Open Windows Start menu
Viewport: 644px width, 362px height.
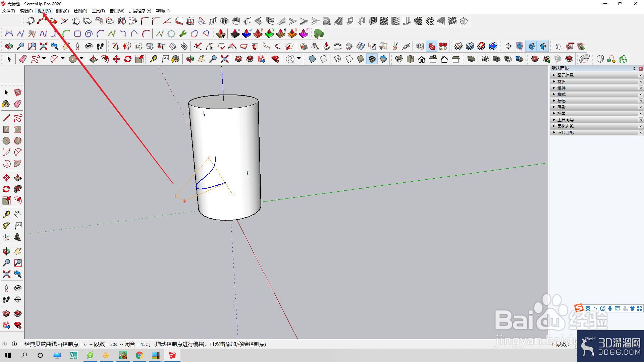pos(8,355)
